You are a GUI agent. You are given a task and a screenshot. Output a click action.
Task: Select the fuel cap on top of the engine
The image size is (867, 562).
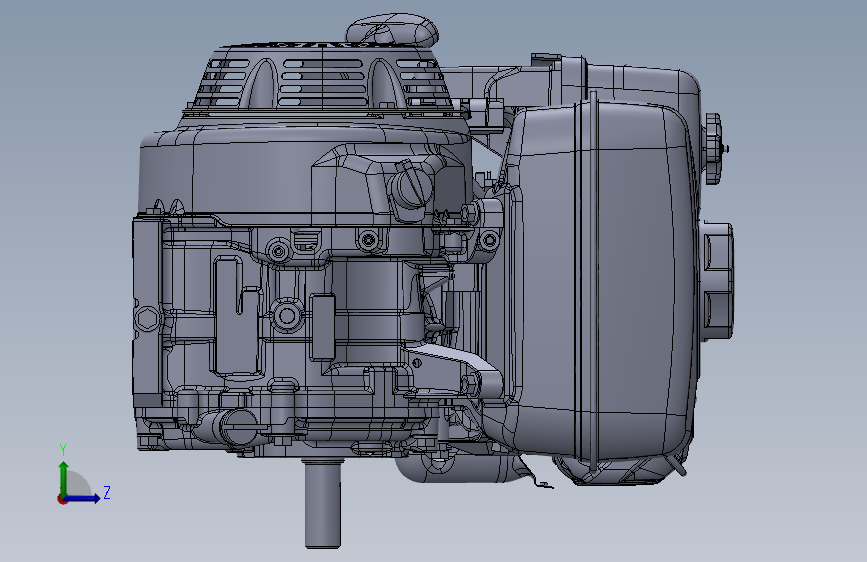(x=393, y=30)
